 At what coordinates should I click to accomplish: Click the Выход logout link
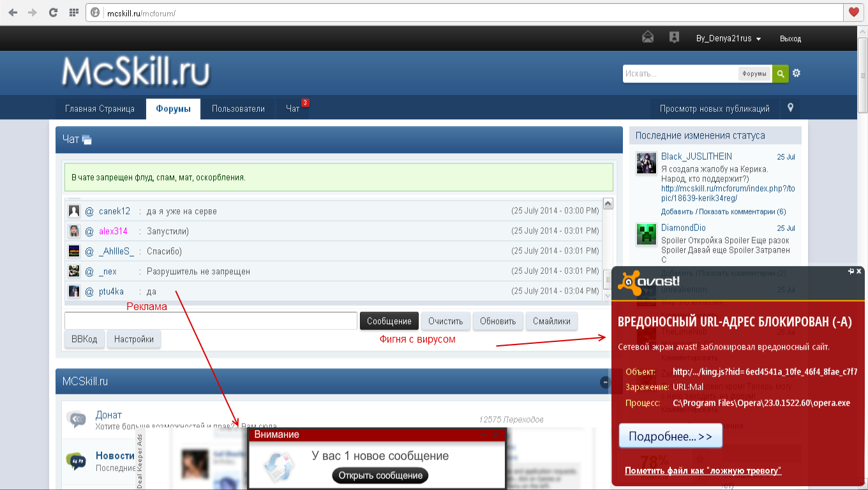pyautogui.click(x=790, y=38)
